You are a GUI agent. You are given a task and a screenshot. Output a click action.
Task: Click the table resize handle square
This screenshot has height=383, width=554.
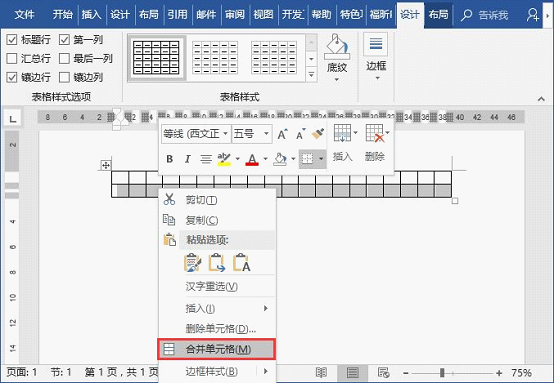455,201
